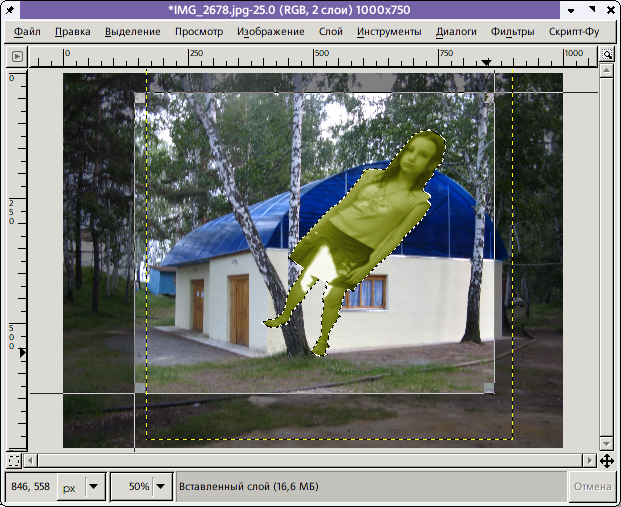This screenshot has height=507, width=621.
Task: Open the Слой menu
Action: pyautogui.click(x=330, y=32)
